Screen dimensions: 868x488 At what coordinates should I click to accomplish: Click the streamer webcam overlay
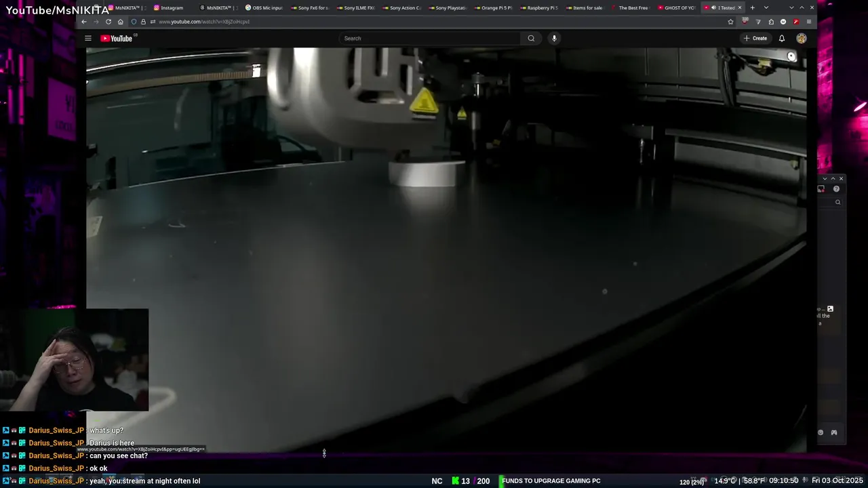pos(74,360)
